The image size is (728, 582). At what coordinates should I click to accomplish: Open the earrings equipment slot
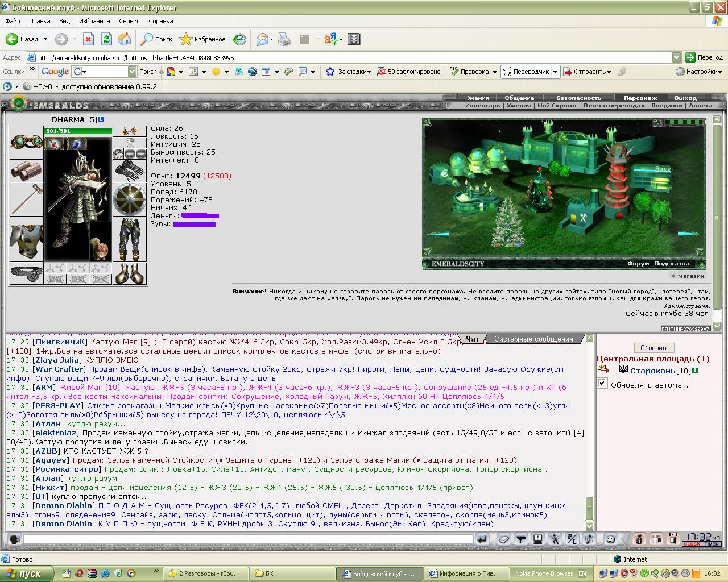tap(130, 131)
